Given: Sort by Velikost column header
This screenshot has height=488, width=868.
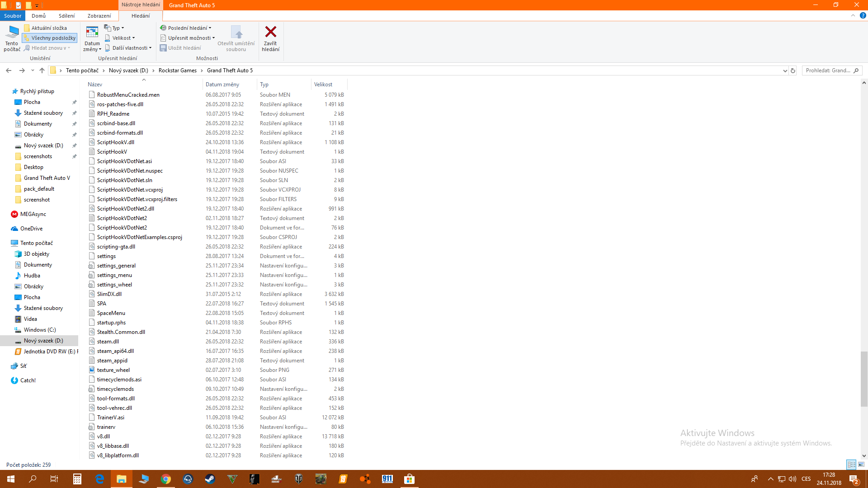Looking at the screenshot, I should coord(323,84).
